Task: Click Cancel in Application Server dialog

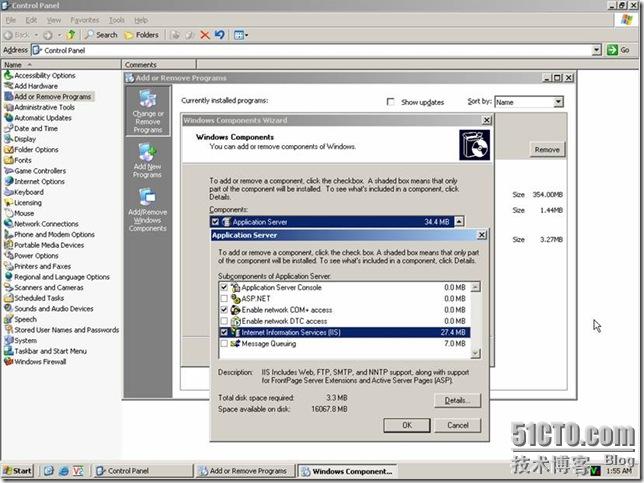Action: coord(458,425)
